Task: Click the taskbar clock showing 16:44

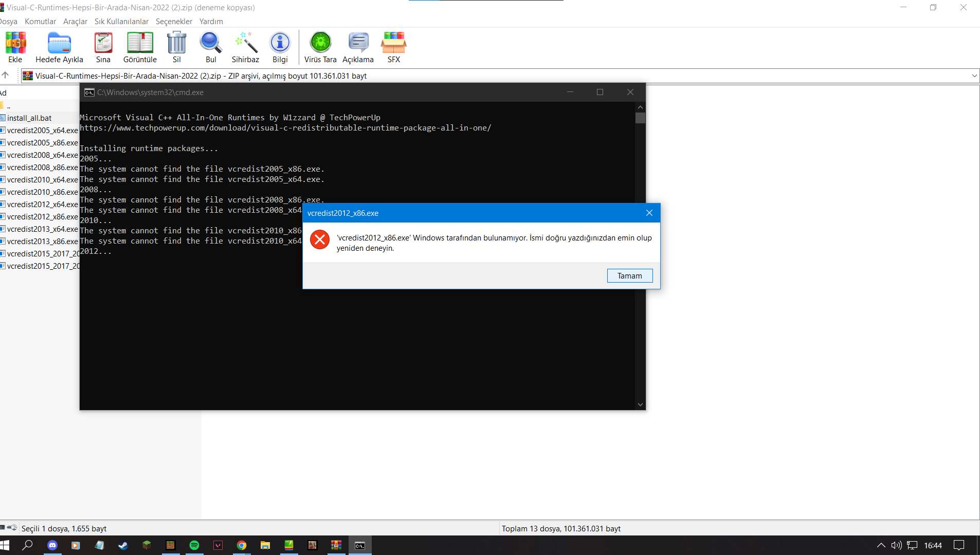Action: (933, 545)
